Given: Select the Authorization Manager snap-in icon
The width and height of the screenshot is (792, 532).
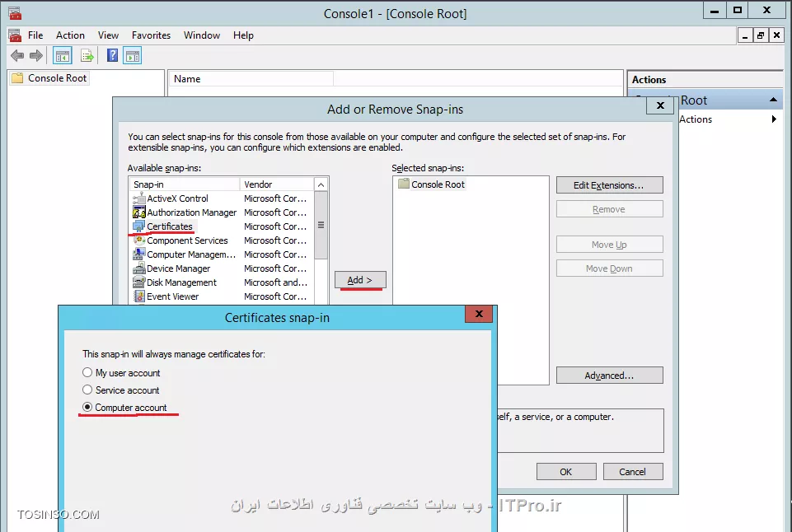Looking at the screenshot, I should 138,212.
